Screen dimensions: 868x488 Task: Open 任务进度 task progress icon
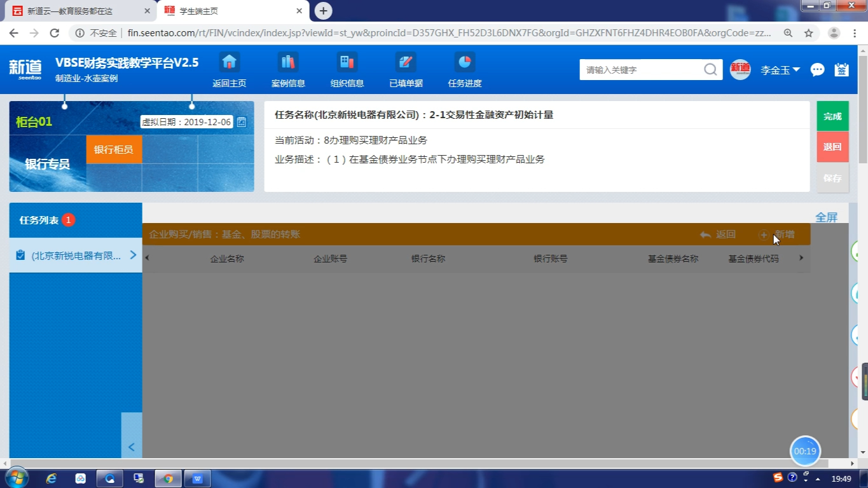click(465, 62)
